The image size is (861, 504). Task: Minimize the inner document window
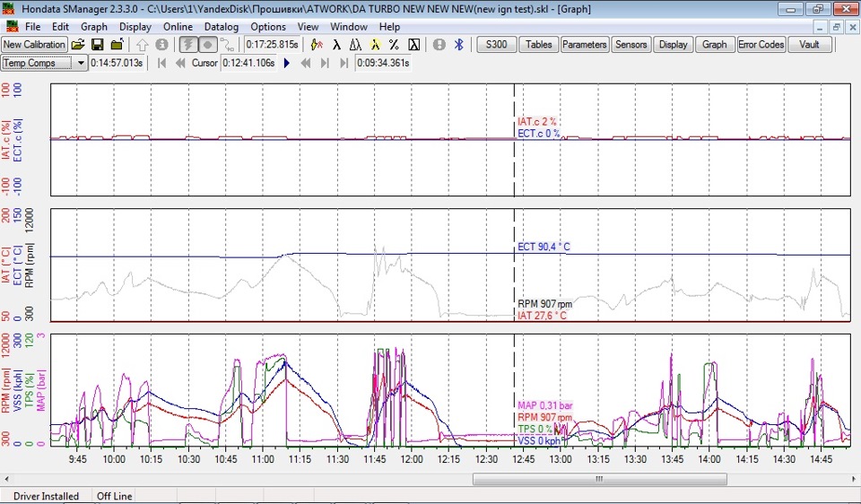821,27
